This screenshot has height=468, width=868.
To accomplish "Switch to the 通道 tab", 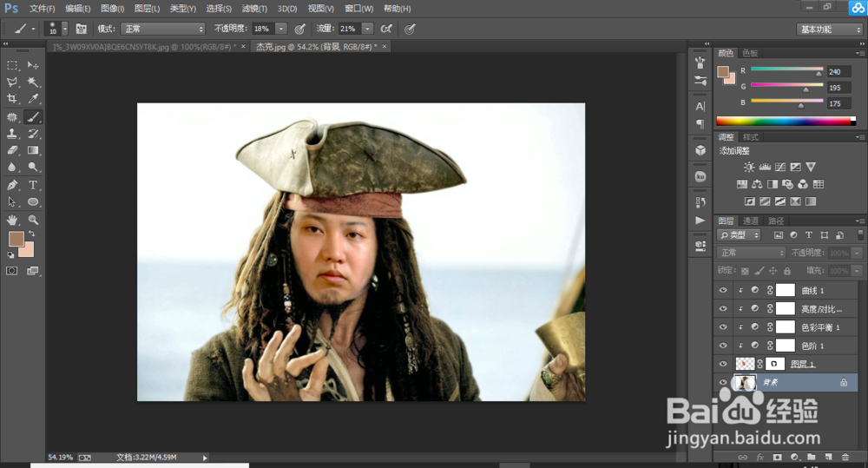I will click(x=750, y=221).
